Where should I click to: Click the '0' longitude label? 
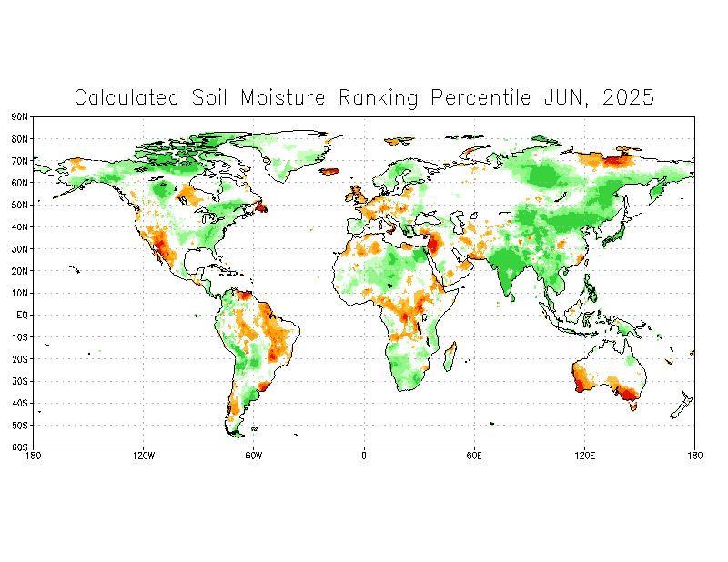(x=364, y=456)
